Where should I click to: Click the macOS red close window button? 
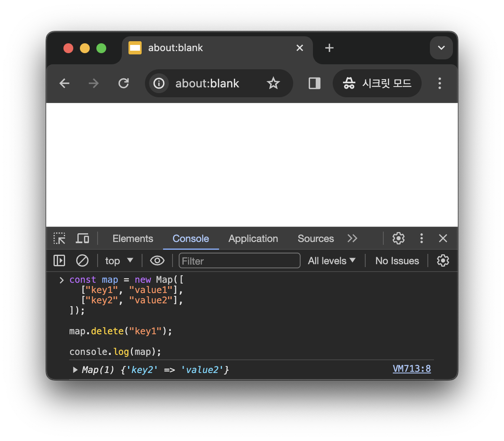(x=68, y=48)
